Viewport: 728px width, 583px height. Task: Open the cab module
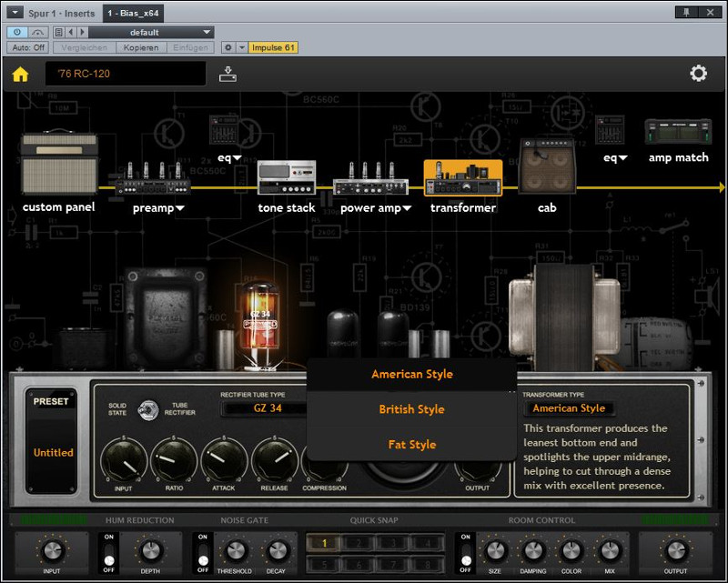tap(547, 166)
